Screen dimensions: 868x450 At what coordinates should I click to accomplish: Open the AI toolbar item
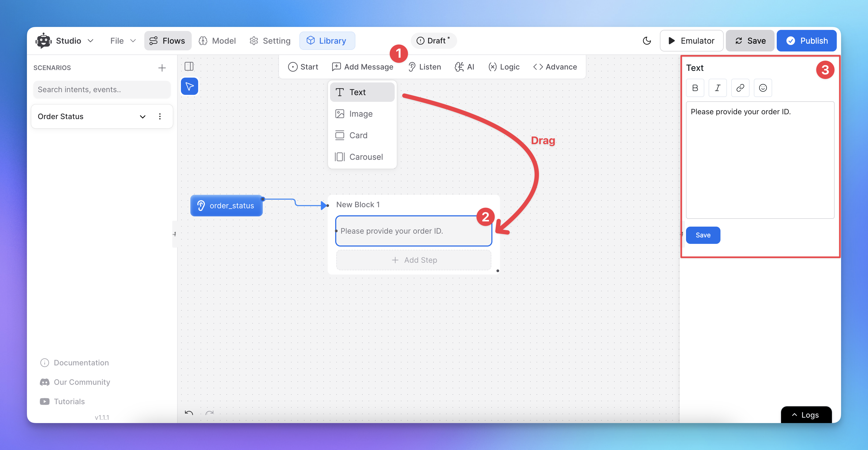[464, 67]
